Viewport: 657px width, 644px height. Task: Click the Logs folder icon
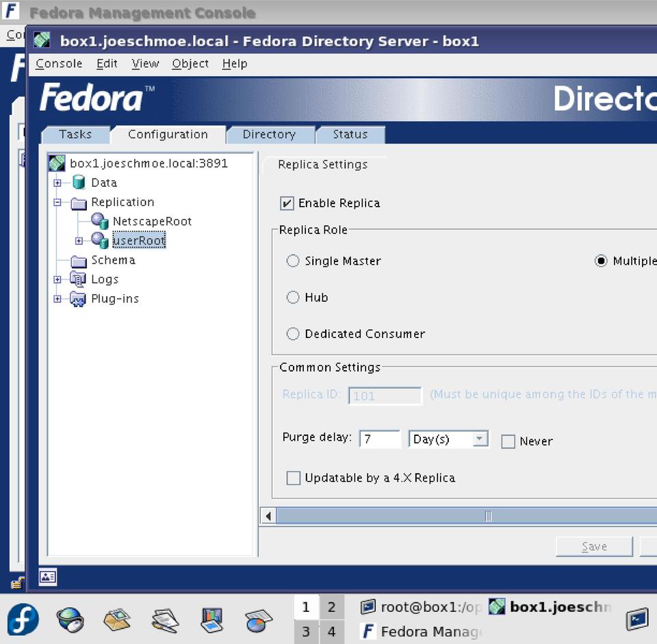point(78,279)
